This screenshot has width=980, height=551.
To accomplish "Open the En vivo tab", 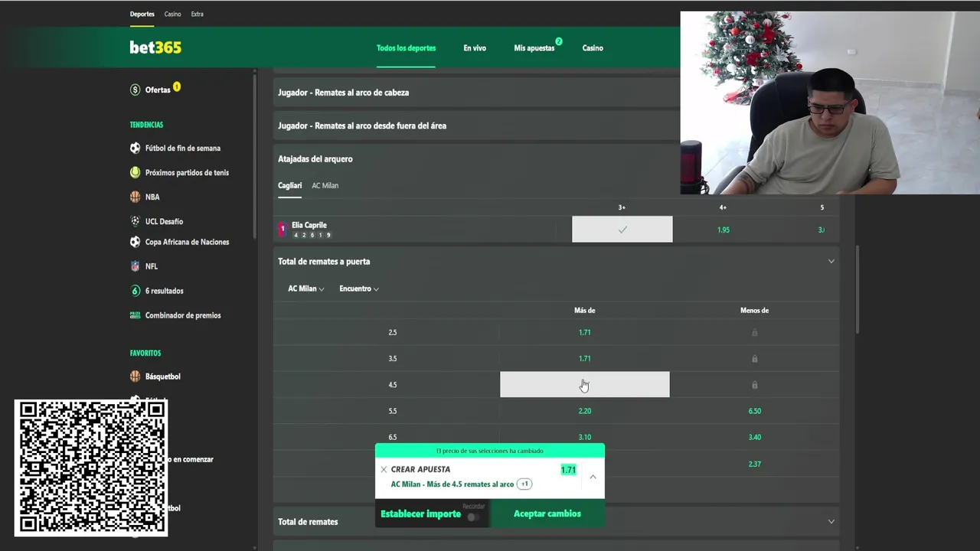I will 475,48.
